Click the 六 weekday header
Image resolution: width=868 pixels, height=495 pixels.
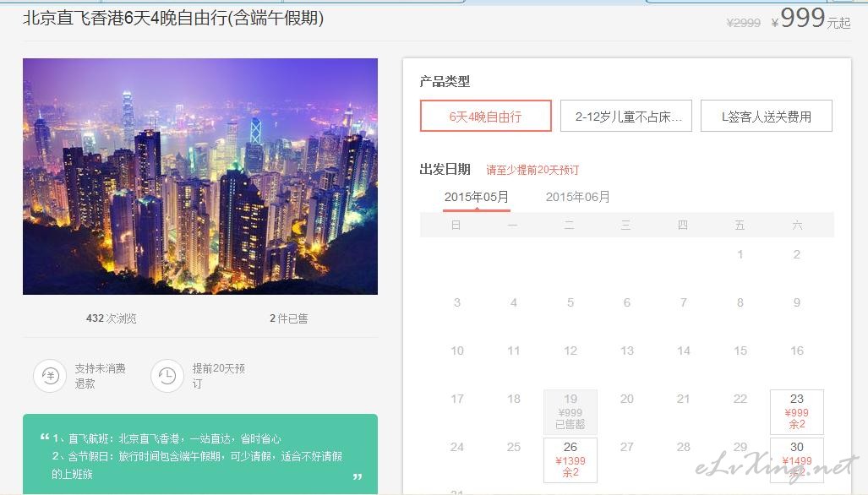point(797,225)
